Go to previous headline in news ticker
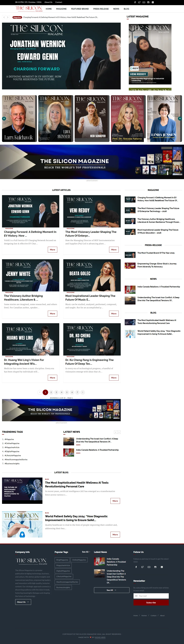The image size is (184, 644). (4, 17)
